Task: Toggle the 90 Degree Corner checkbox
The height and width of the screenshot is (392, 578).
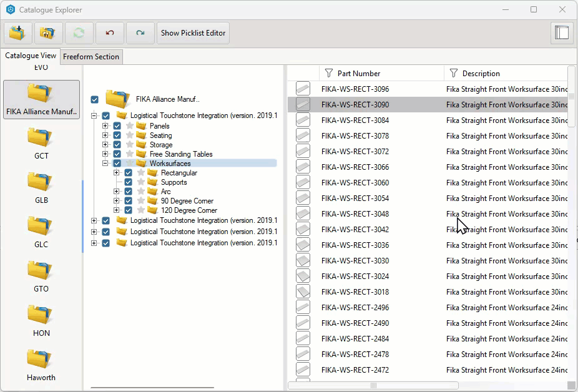Action: click(129, 201)
